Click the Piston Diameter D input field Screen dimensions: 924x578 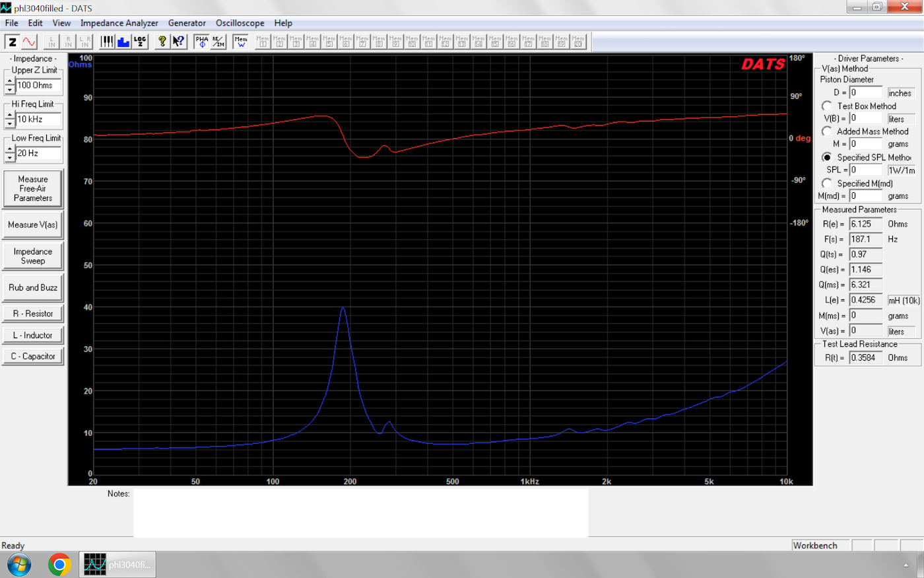(x=865, y=92)
